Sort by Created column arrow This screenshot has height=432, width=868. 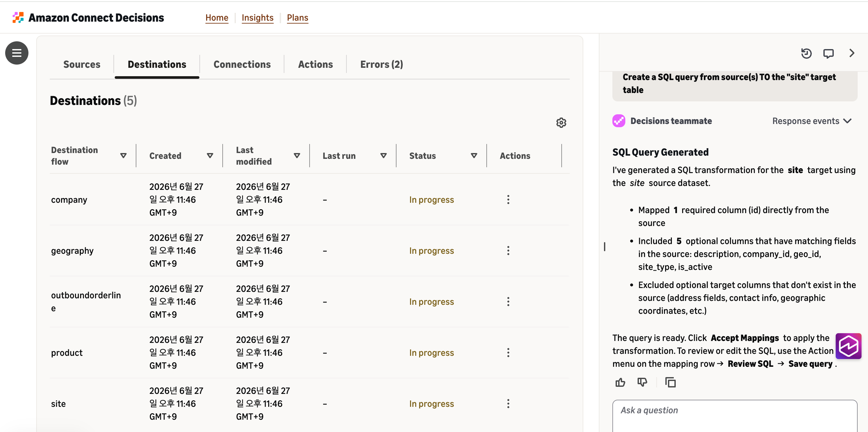(210, 156)
